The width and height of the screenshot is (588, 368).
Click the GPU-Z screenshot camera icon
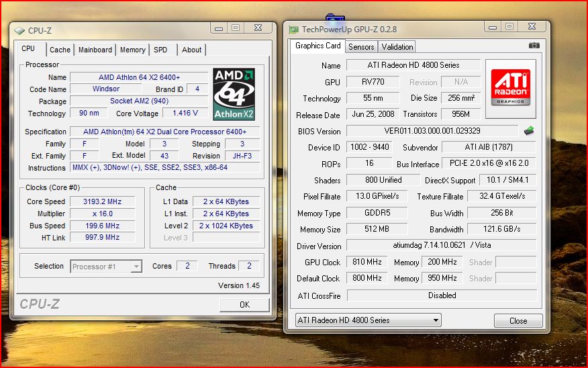tap(534, 46)
